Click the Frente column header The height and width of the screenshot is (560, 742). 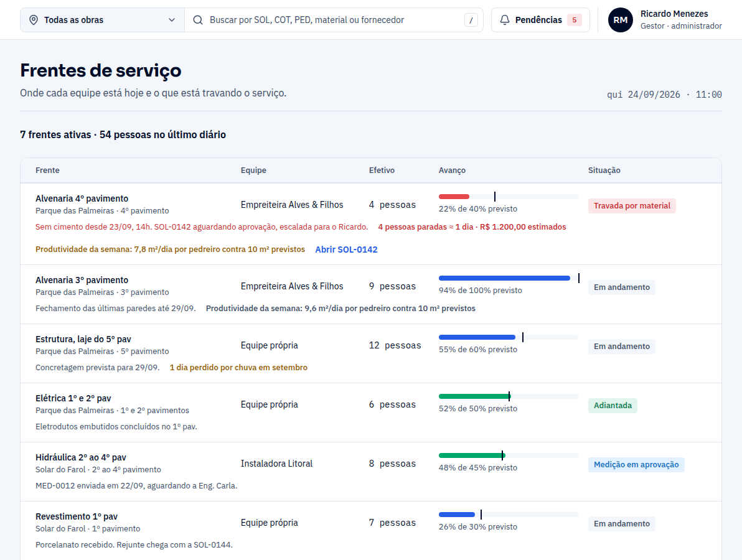pyautogui.click(x=47, y=170)
